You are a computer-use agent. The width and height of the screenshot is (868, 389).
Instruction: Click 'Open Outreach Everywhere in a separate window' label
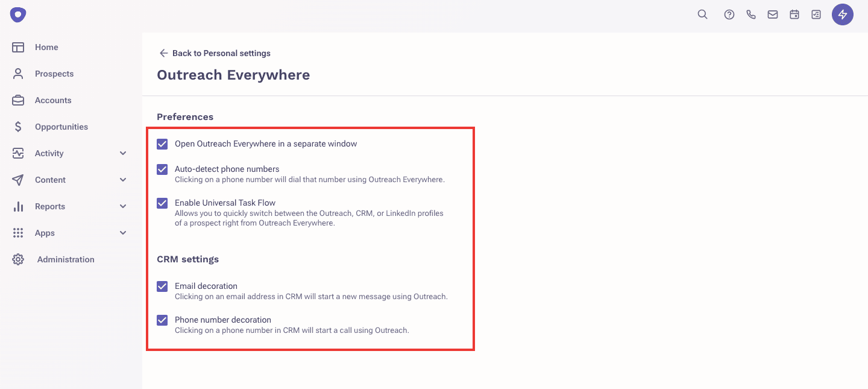point(266,144)
